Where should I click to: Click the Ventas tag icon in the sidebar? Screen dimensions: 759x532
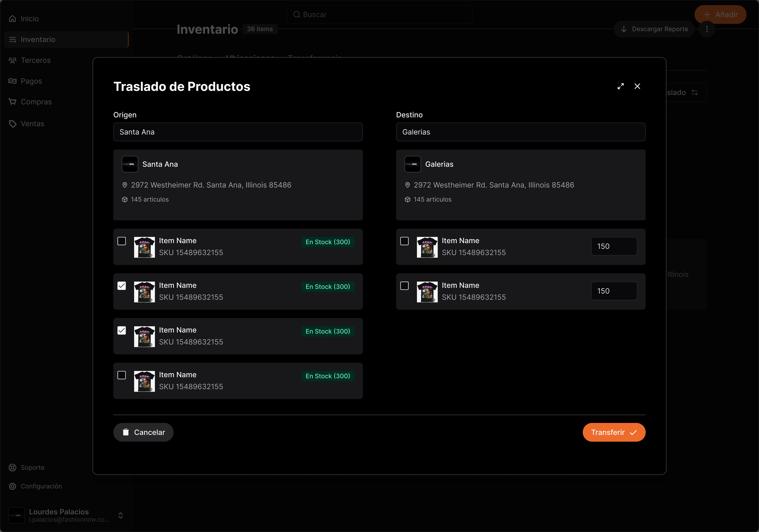click(12, 124)
